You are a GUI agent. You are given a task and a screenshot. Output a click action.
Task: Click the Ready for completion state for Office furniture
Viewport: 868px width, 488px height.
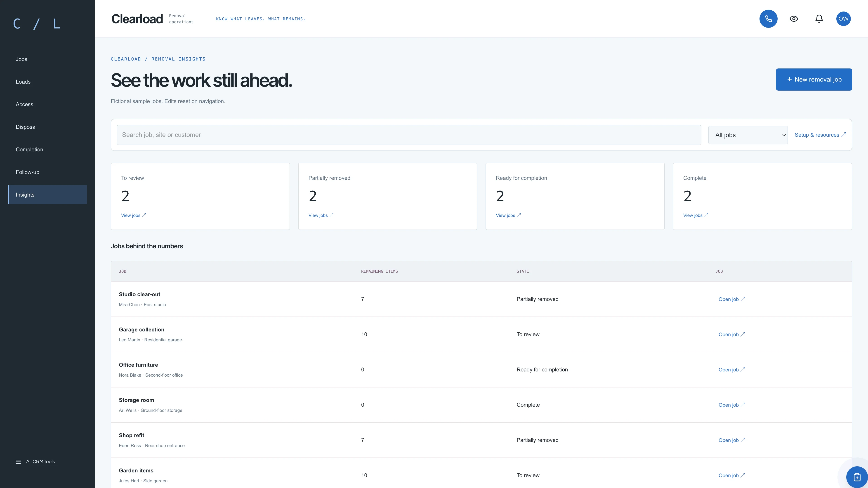[x=542, y=370]
